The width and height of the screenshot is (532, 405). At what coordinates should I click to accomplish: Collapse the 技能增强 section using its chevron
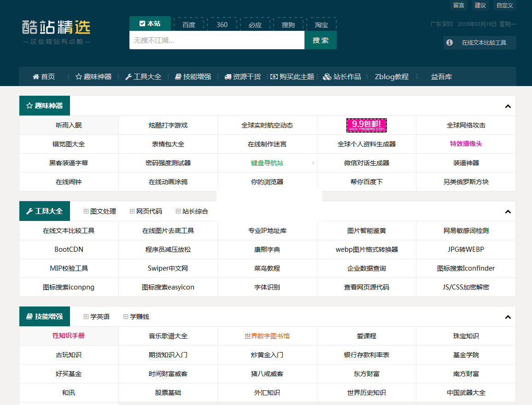pyautogui.click(x=508, y=317)
